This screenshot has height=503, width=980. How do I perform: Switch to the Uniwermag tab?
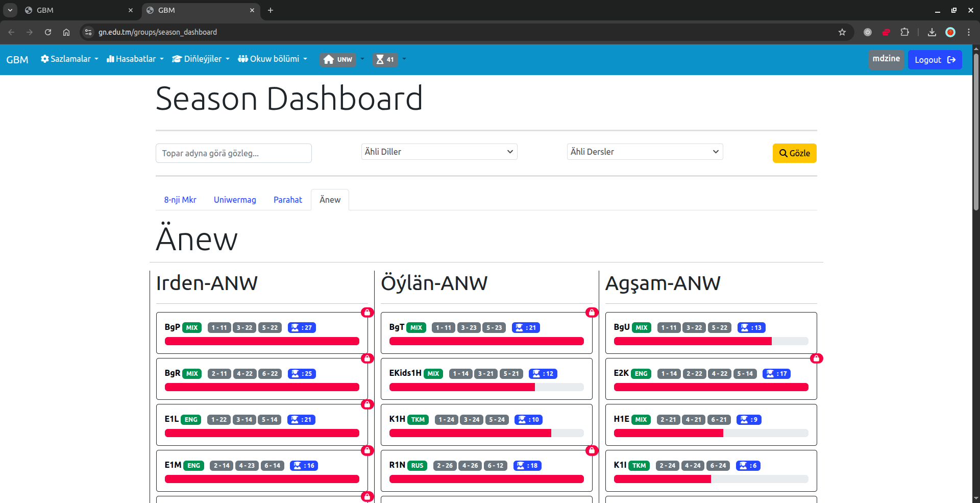pos(235,200)
